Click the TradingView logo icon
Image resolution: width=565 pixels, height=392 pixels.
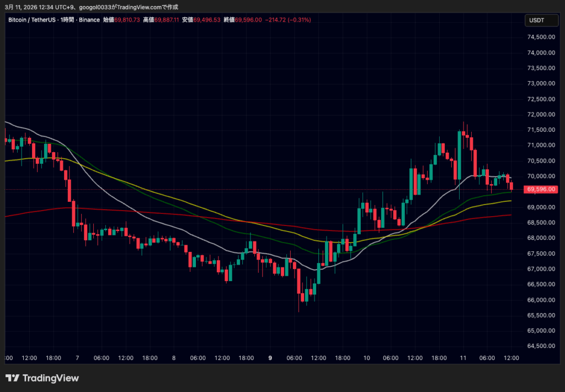coord(12,378)
